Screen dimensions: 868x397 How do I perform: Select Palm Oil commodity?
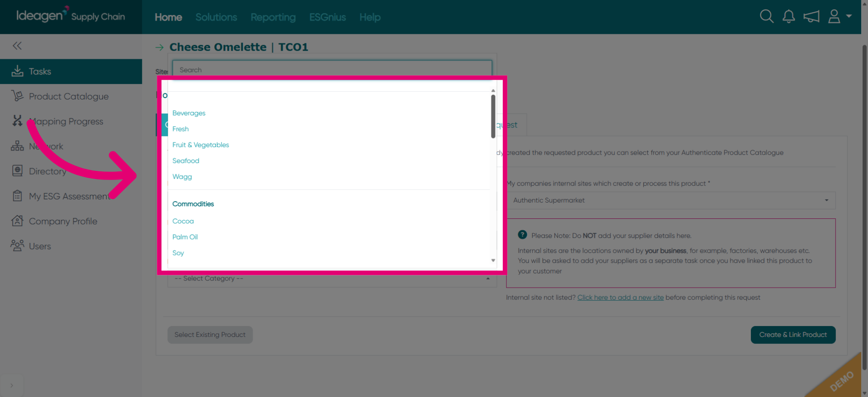tap(185, 237)
